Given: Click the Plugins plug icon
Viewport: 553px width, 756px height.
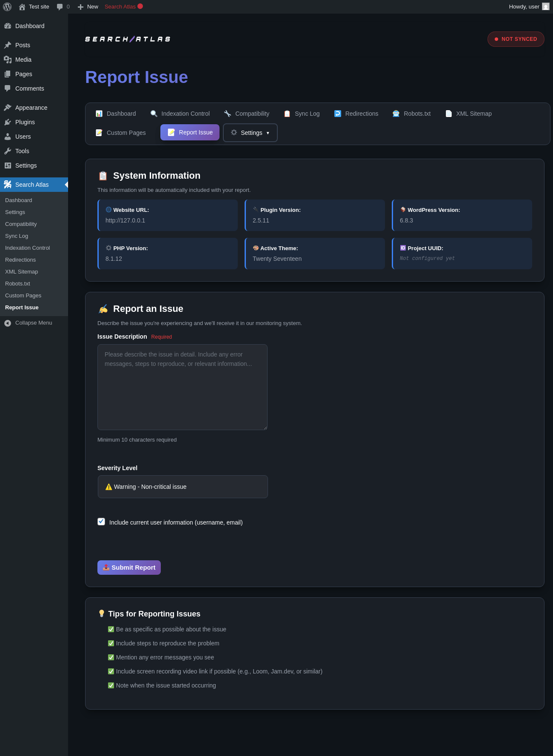Looking at the screenshot, I should (x=8, y=122).
